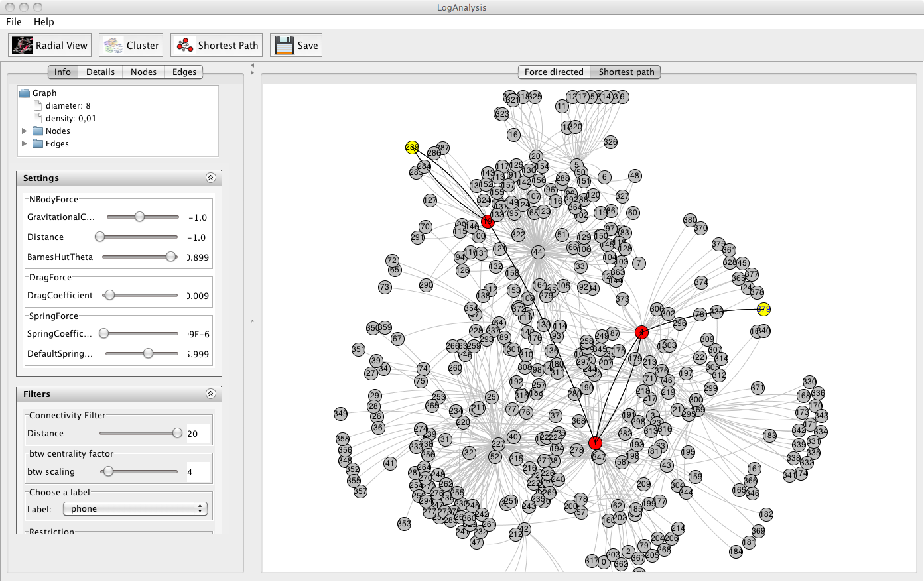Screen dimensions: 924x582
Task: Click graph node 380
Action: click(690, 220)
